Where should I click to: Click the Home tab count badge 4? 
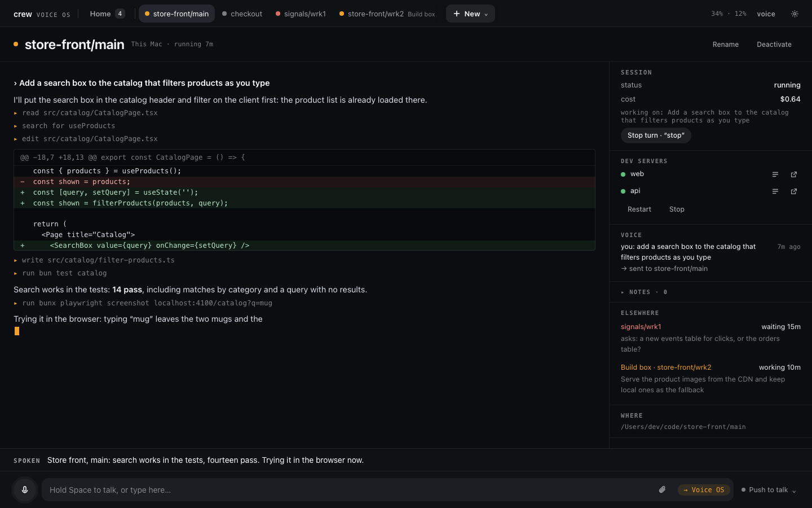click(120, 14)
